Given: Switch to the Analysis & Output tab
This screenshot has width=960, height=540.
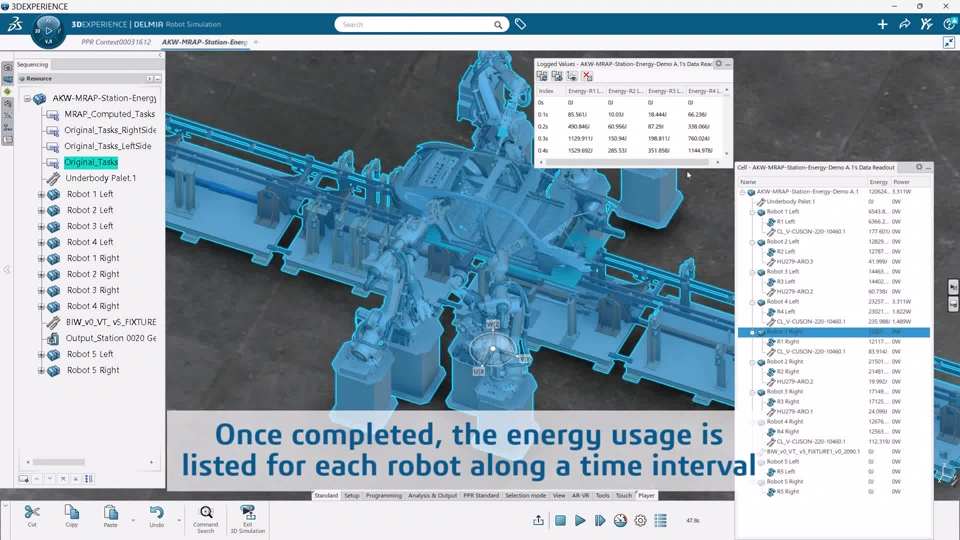Looking at the screenshot, I should (x=432, y=495).
